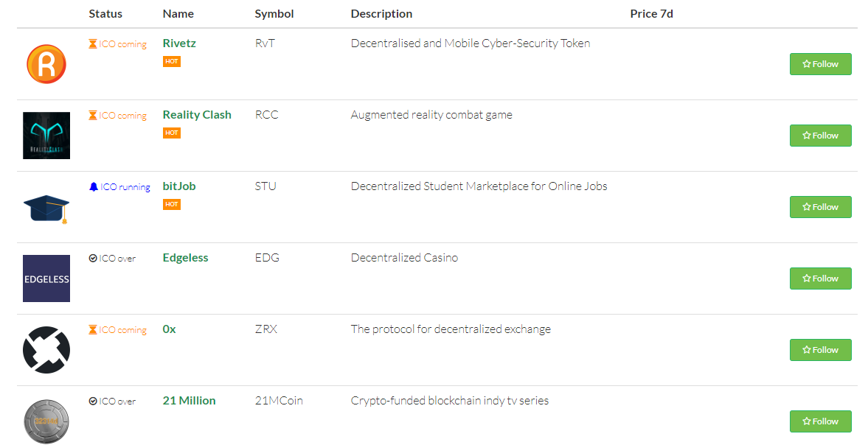Image resolution: width=868 pixels, height=445 pixels.
Task: Sort by the Price 7d column header
Action: (652, 14)
